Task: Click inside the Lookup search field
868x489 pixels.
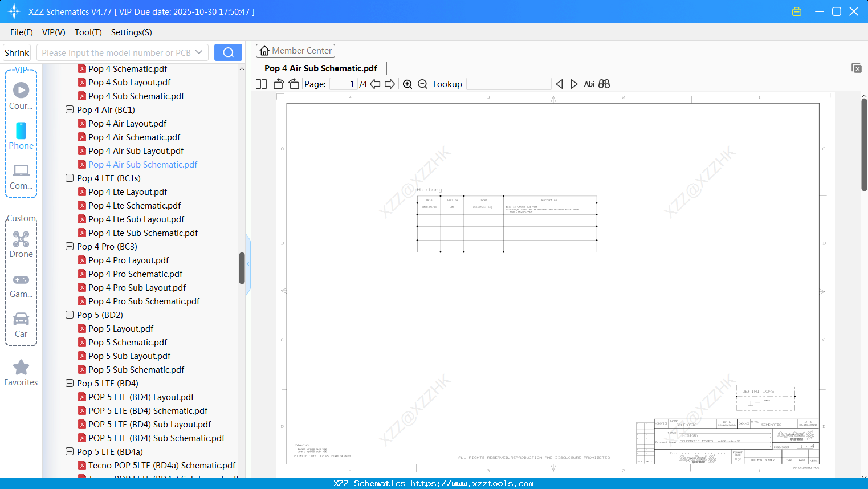Action: coord(509,84)
